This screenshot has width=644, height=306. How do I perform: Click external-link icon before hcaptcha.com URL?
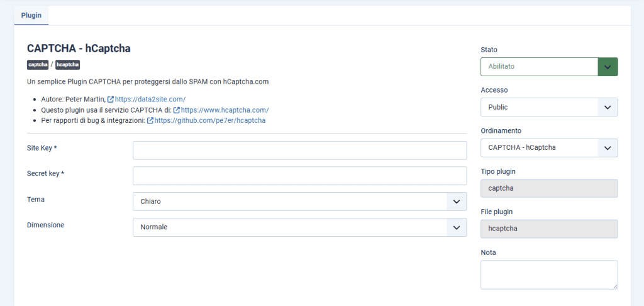coord(177,110)
